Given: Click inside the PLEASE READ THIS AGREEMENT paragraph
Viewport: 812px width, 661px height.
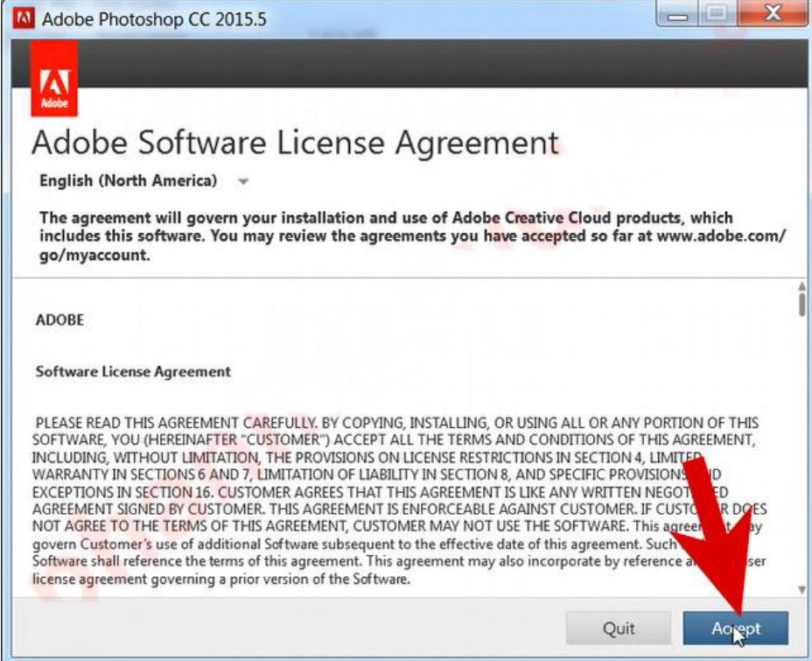Looking at the screenshot, I should point(350,490).
